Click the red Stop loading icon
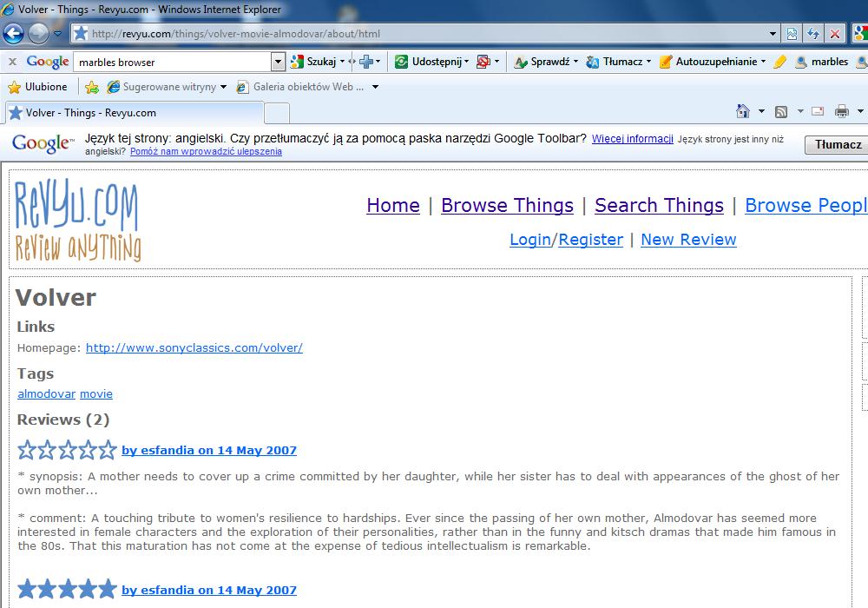868x608 pixels. [835, 34]
